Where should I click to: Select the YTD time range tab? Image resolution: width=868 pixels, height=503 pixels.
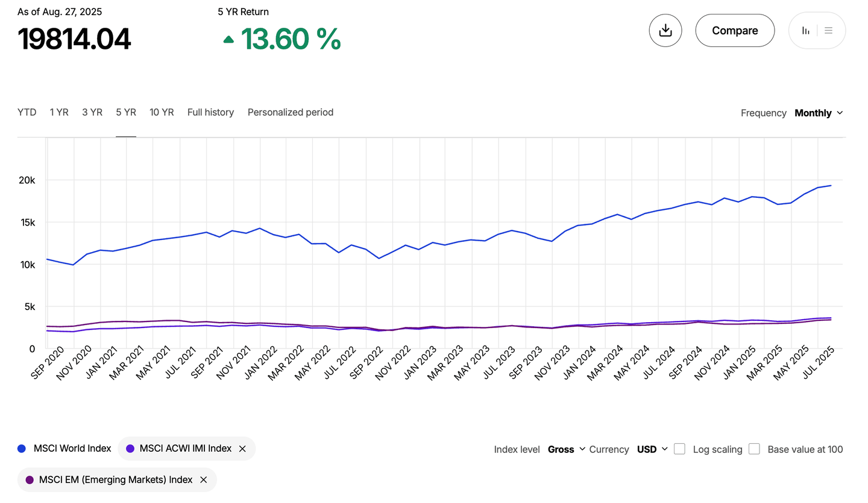[27, 112]
